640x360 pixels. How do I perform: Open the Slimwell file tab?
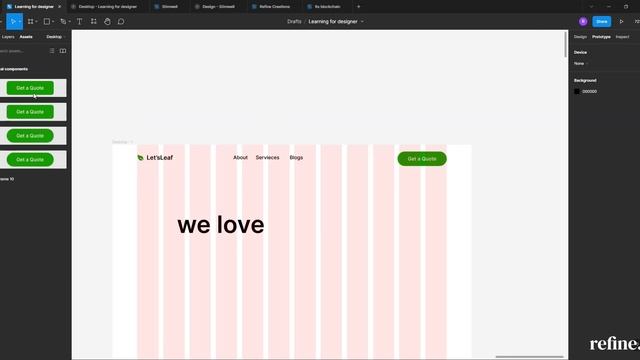(x=169, y=7)
